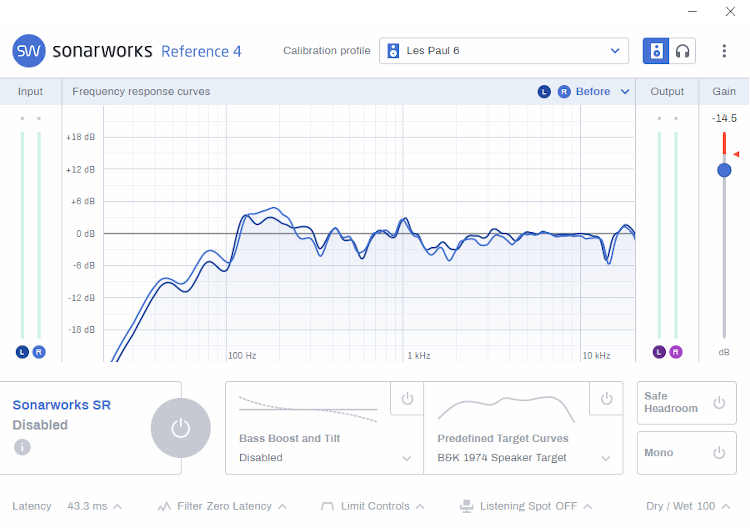The height and width of the screenshot is (528, 750).
Task: Open the three-dot options menu
Action: [724, 51]
